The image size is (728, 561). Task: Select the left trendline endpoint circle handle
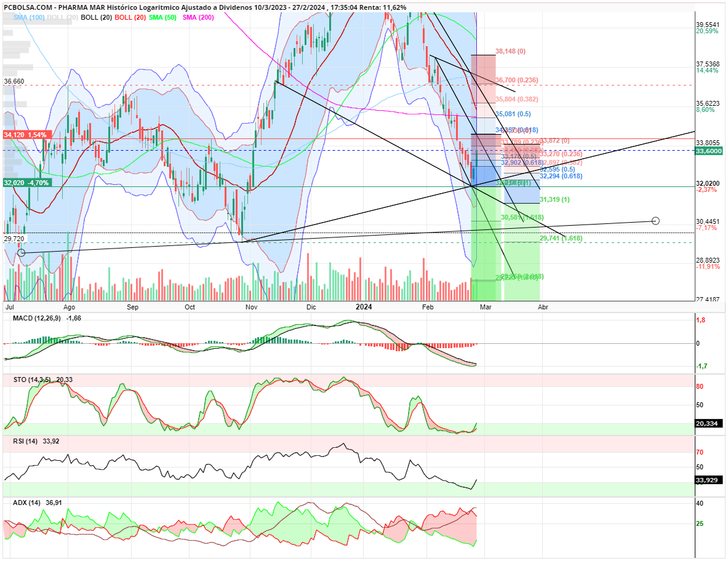click(x=21, y=252)
